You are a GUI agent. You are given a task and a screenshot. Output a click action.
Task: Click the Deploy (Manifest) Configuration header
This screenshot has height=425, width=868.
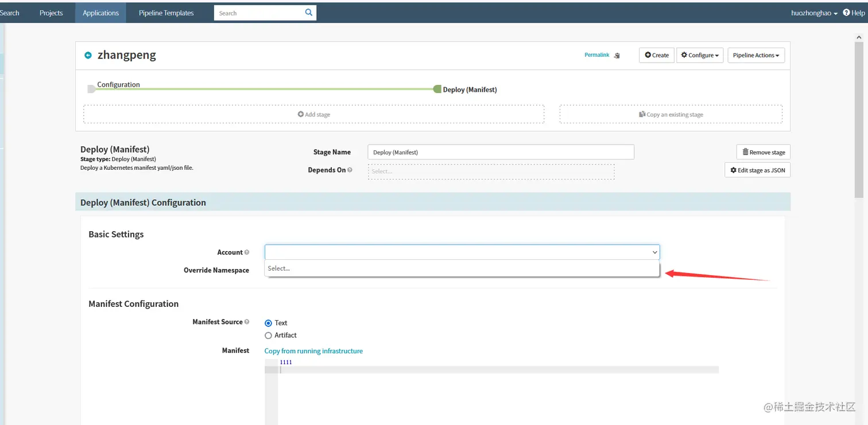tap(433, 202)
